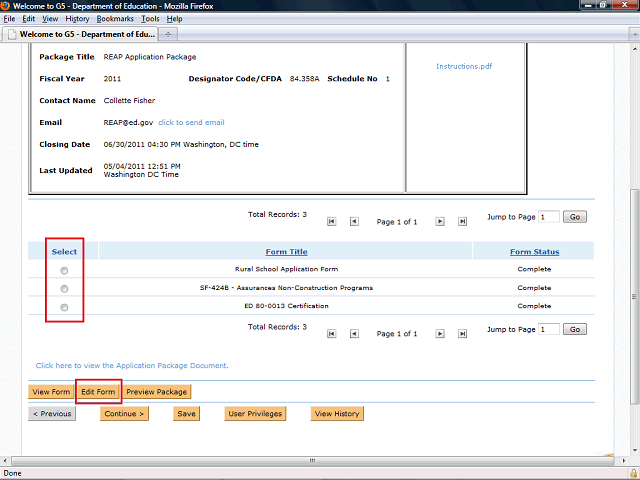This screenshot has height=480, width=640.
Task: Click first page icon in bottom pagination
Action: 332,334
